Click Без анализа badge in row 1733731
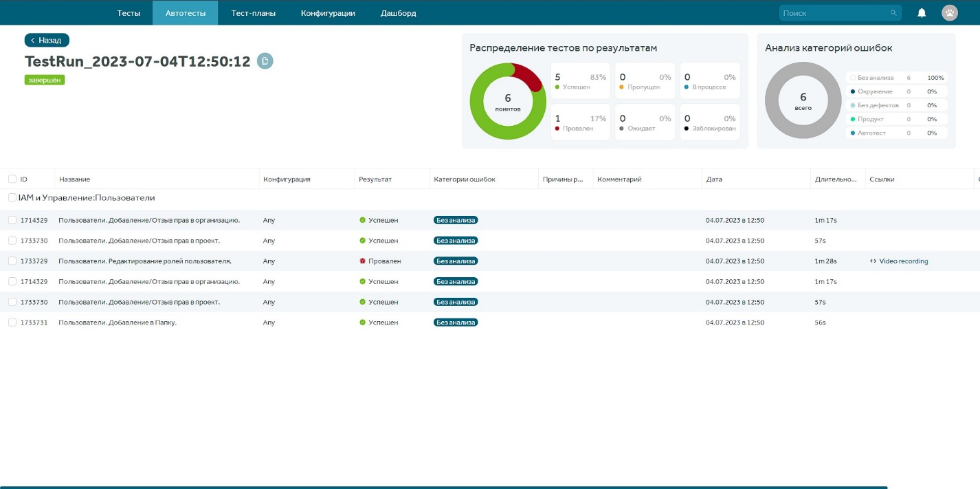 click(456, 323)
